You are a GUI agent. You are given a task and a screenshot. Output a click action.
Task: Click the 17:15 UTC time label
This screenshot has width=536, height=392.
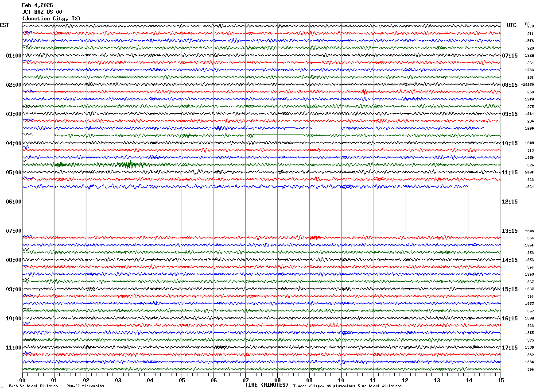(509, 348)
